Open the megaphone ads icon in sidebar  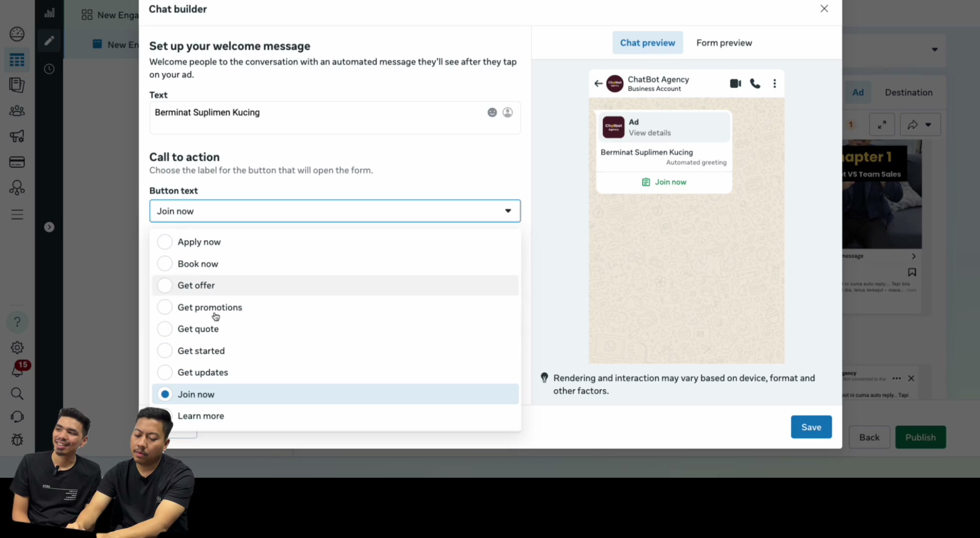coord(17,136)
